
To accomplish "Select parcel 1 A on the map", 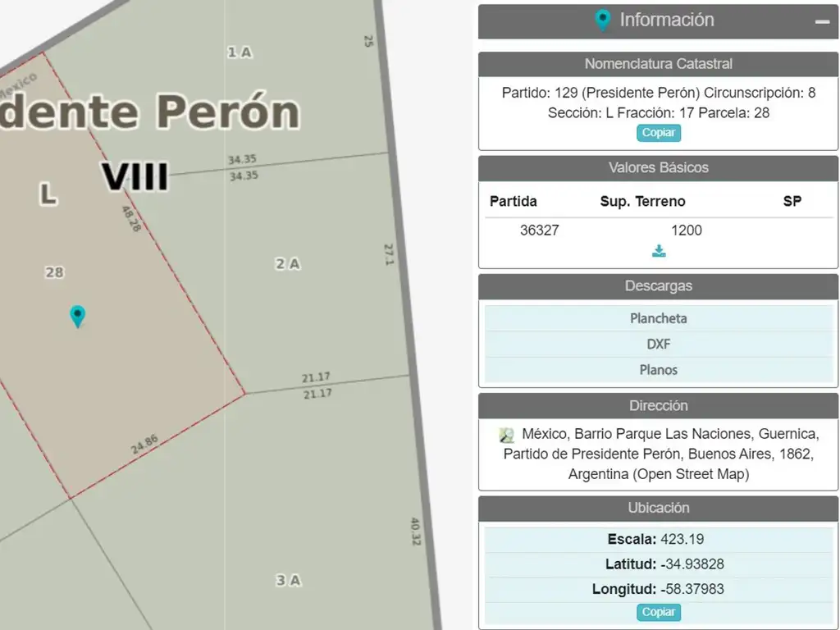I will pyautogui.click(x=240, y=52).
